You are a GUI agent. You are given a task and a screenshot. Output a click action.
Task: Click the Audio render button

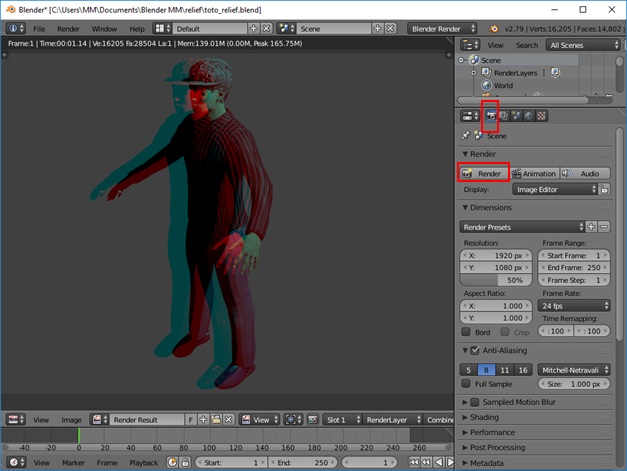tap(584, 174)
